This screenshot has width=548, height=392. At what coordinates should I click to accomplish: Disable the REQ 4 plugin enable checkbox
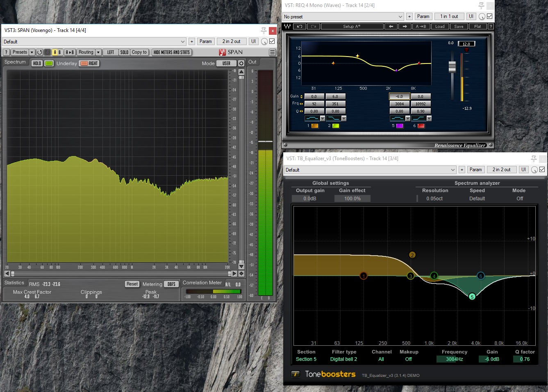pos(489,16)
